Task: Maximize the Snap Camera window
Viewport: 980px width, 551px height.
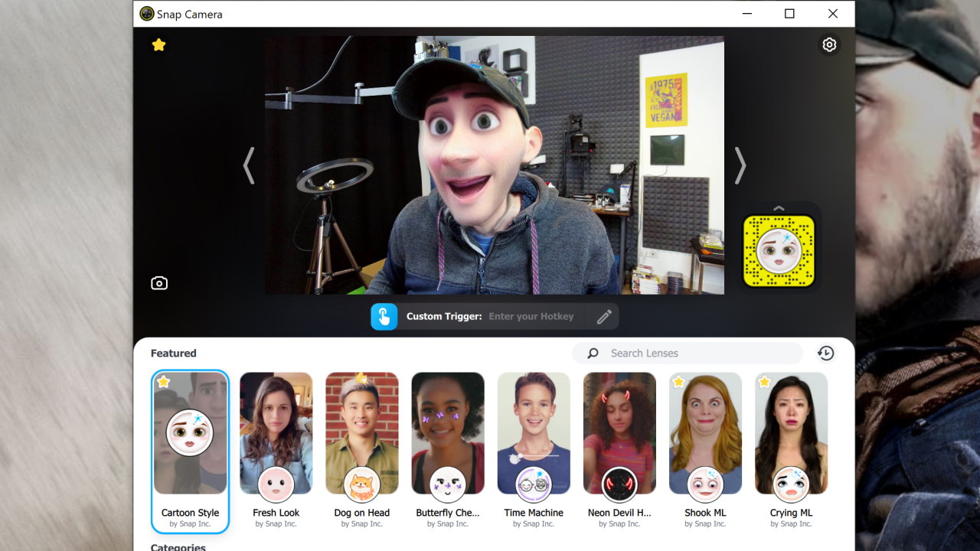Action: pos(789,14)
